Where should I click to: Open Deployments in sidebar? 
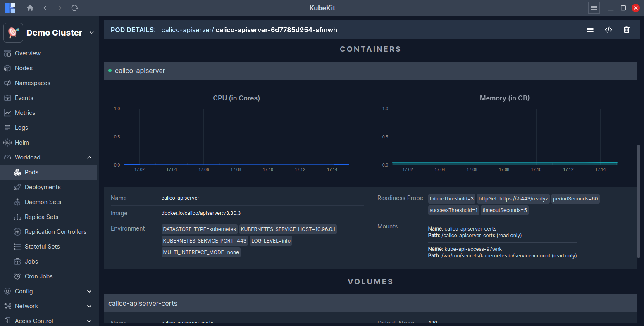pos(43,187)
